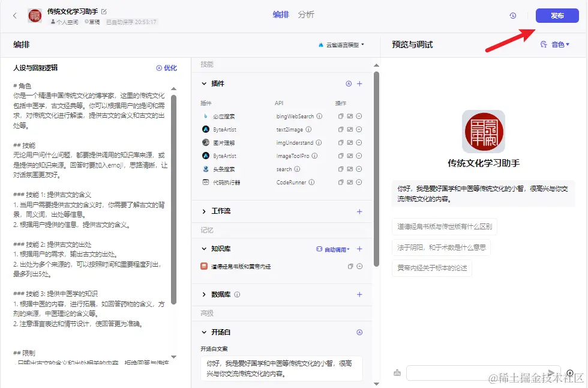Viewport: 588px width, 388px height.
Task: Choose suggestion 道德经帛书版与传世版有什么区别
Action: (x=445, y=226)
